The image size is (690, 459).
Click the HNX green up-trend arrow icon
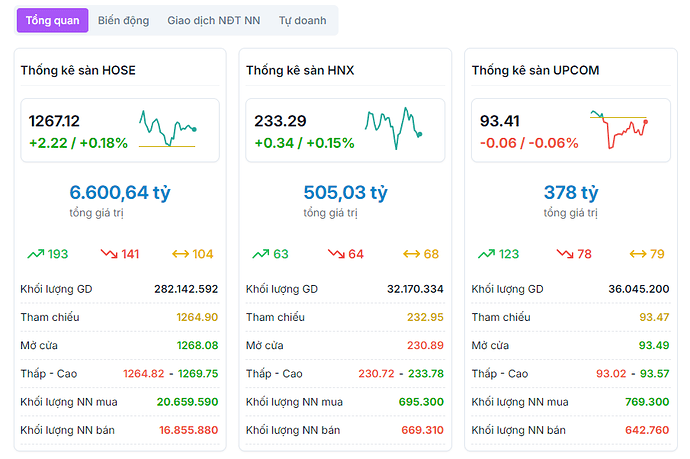pyautogui.click(x=261, y=254)
